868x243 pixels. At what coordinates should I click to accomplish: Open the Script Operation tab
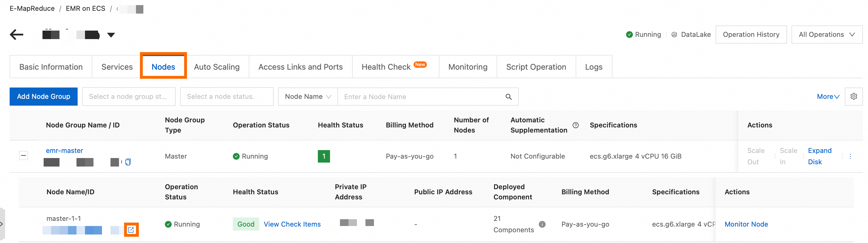(x=536, y=67)
